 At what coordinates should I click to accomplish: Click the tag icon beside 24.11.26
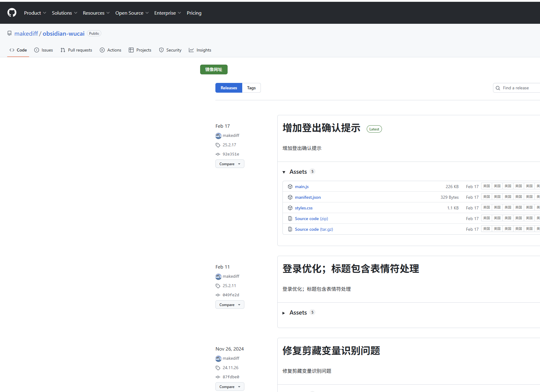(218, 368)
